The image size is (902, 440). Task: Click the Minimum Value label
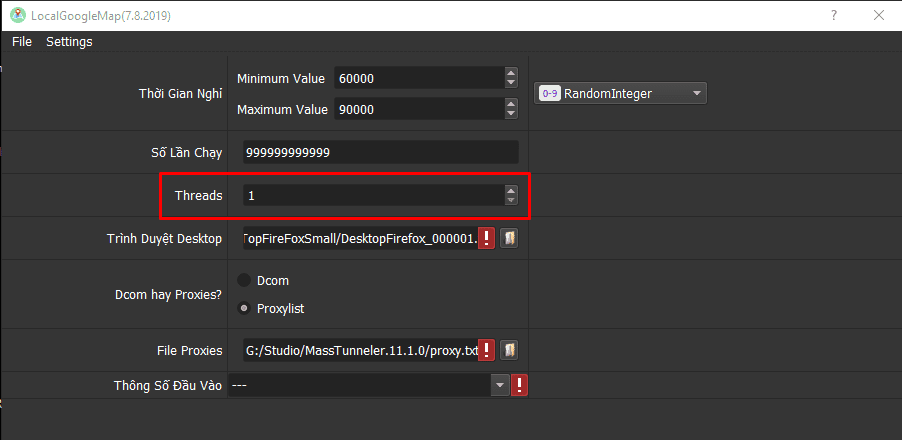[281, 79]
